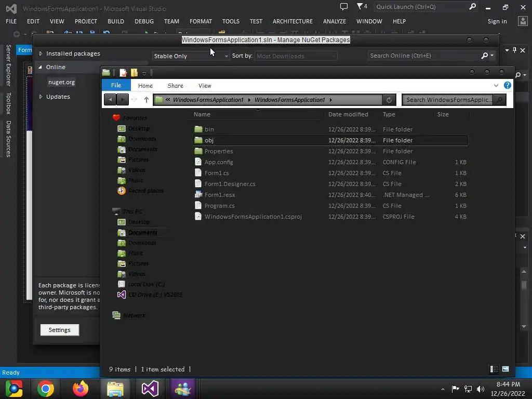Open the BUILD menu in Visual Studio
Image resolution: width=532 pixels, height=399 pixels.
tap(116, 21)
